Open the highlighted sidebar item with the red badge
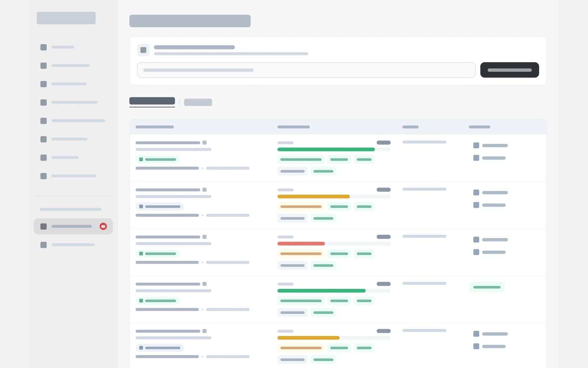This screenshot has width=588, height=368. [73, 226]
